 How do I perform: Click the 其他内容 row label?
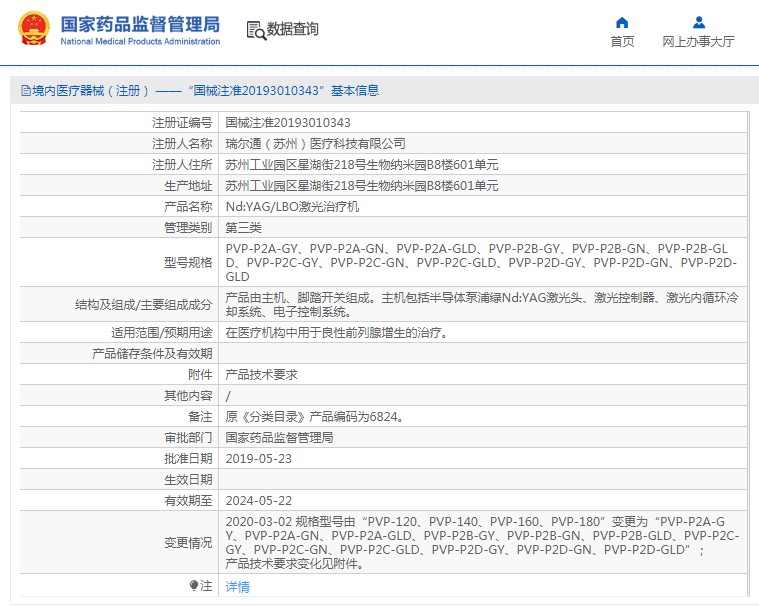click(x=188, y=395)
